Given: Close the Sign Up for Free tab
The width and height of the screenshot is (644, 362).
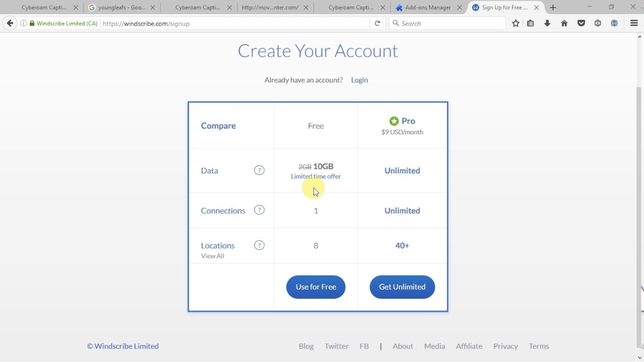Looking at the screenshot, I should pyautogui.click(x=536, y=8).
